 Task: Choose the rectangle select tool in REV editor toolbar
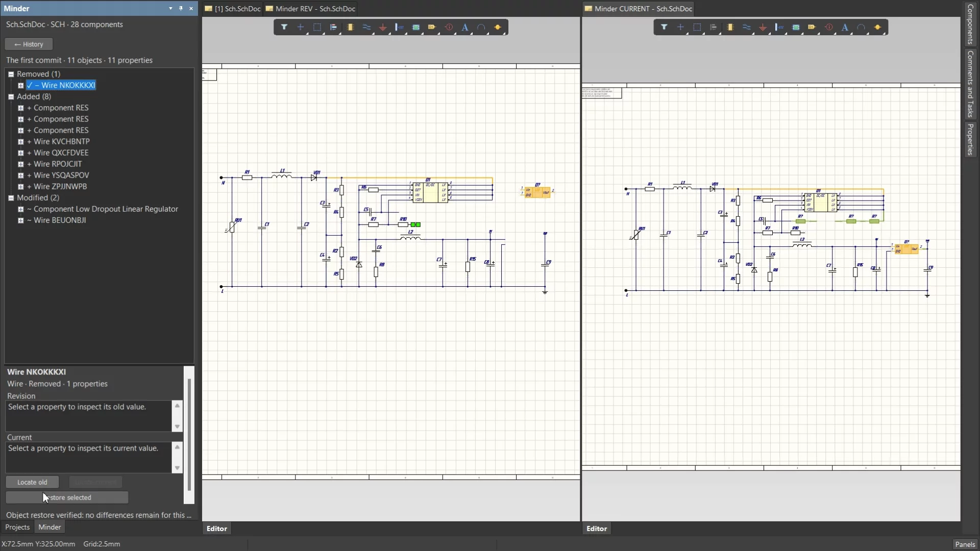pos(317,28)
